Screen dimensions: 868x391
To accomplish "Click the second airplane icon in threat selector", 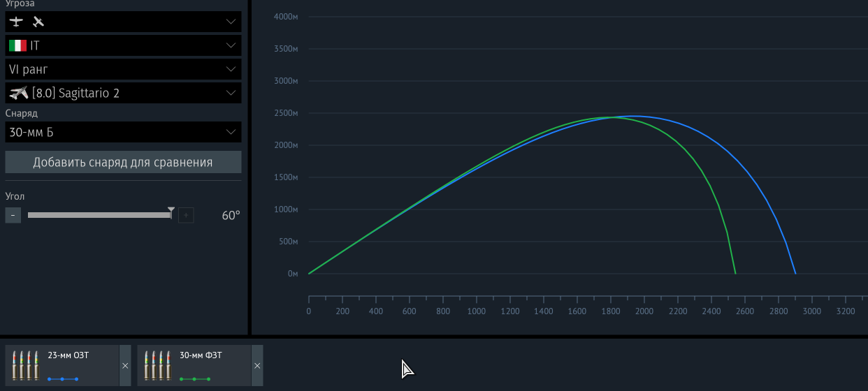I will 38,22.
